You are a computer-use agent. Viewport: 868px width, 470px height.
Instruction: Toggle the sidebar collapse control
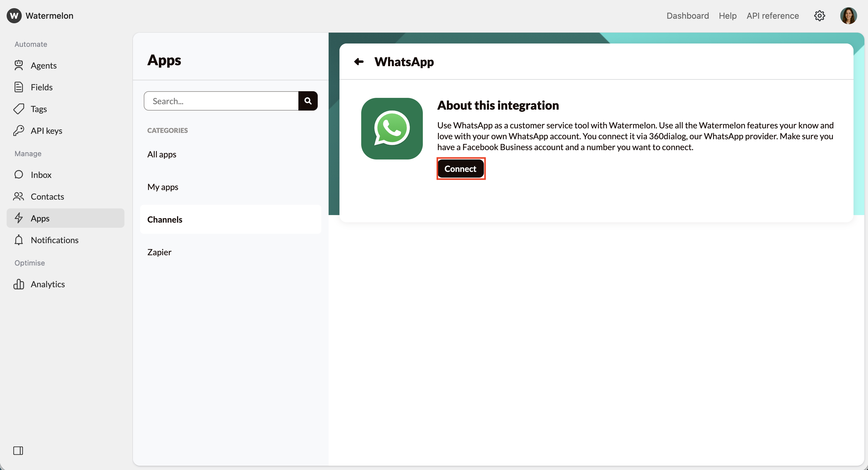18,450
